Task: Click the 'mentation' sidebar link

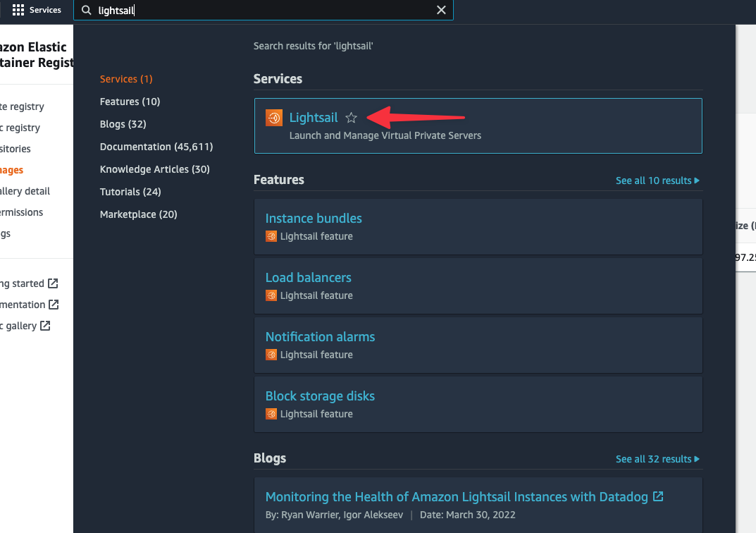Action: click(23, 305)
